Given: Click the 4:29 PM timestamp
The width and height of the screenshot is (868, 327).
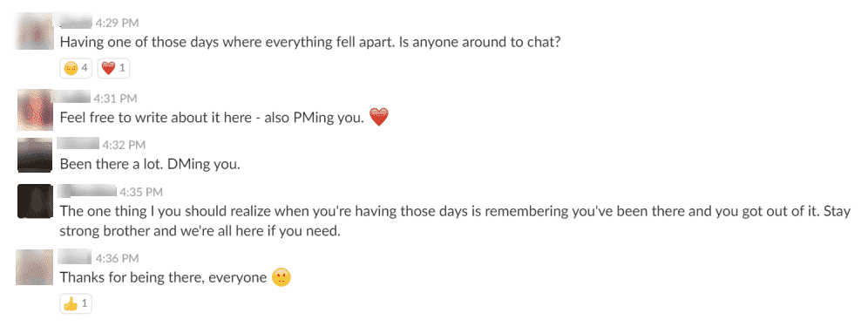Looking at the screenshot, I should tap(117, 24).
